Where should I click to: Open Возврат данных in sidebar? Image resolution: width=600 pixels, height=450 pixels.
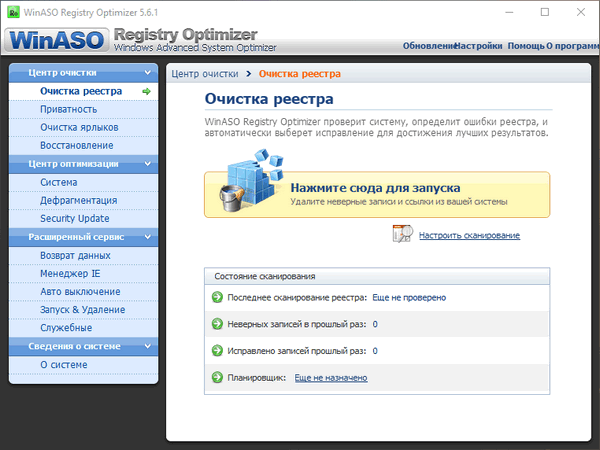(x=83, y=255)
